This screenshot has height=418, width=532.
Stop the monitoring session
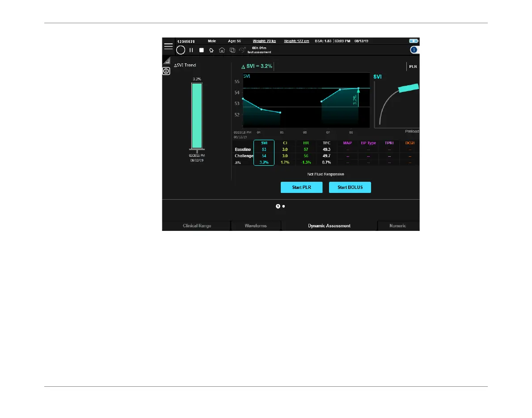(202, 50)
